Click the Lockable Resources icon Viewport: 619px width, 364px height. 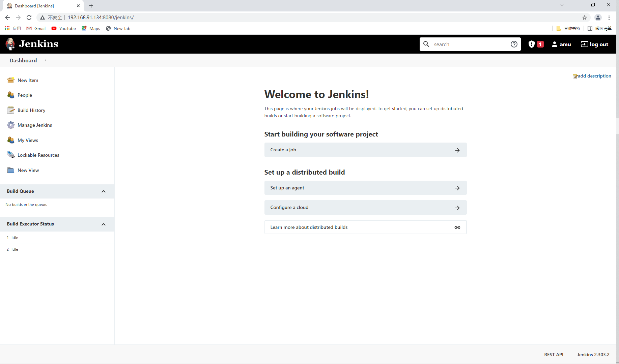click(11, 155)
